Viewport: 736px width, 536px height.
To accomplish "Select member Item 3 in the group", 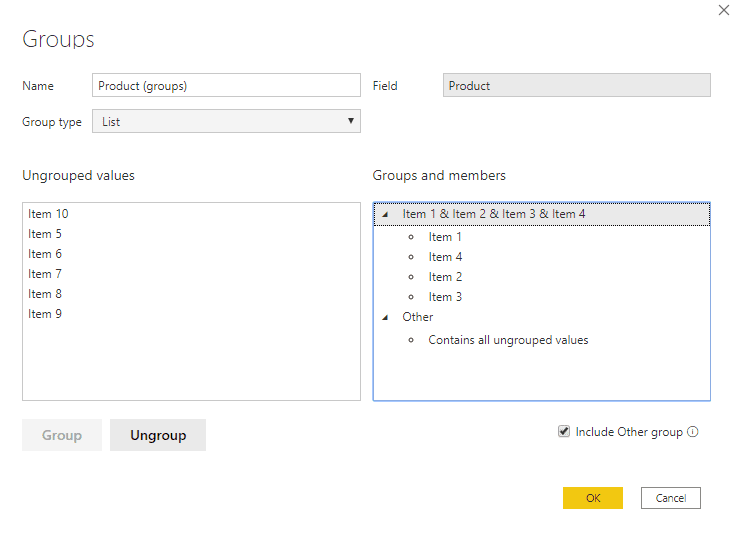I will [445, 297].
